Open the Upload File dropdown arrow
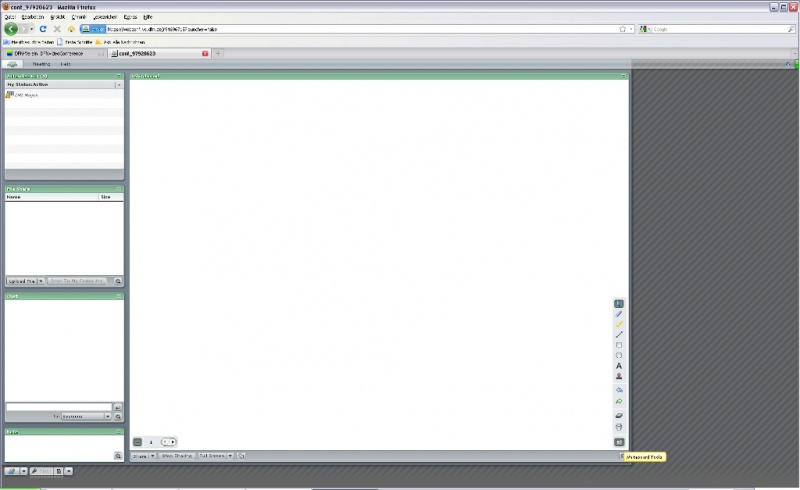Image resolution: width=800 pixels, height=490 pixels. [41, 281]
